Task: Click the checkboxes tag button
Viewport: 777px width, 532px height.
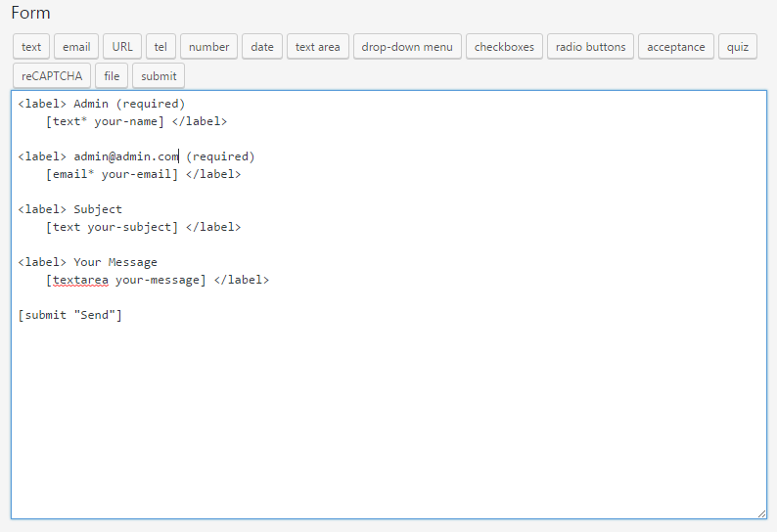Action: [504, 47]
